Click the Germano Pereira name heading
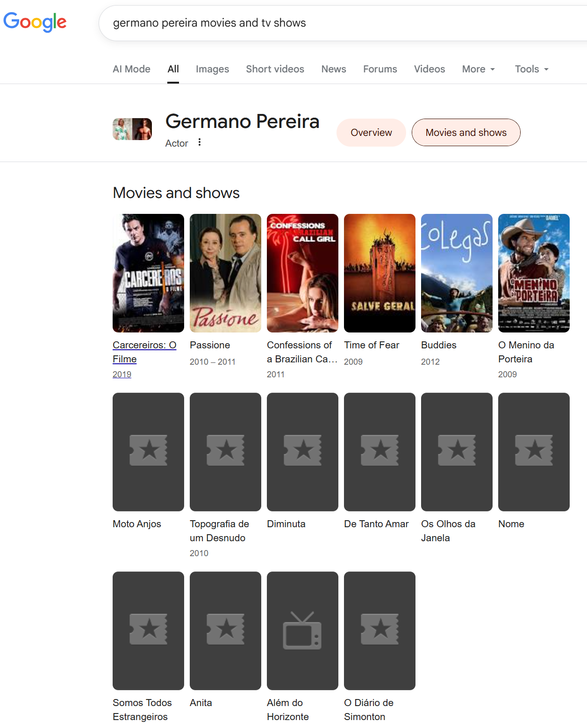587x728 pixels. [243, 121]
